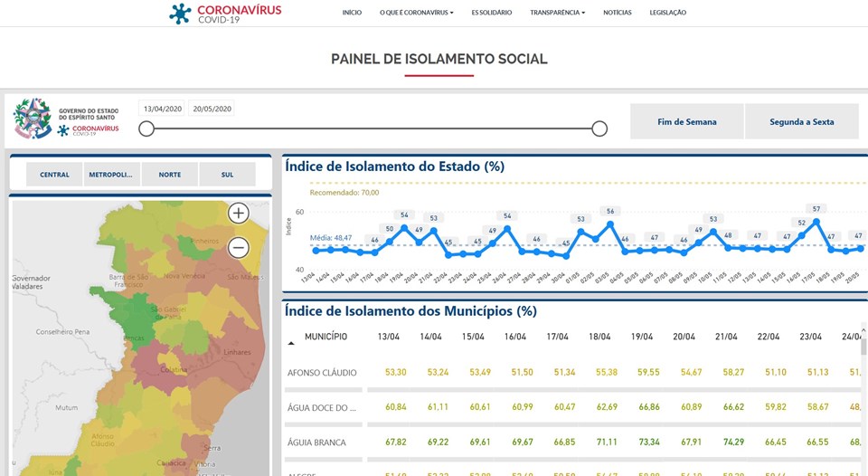Zoom out on the map

coord(238,247)
